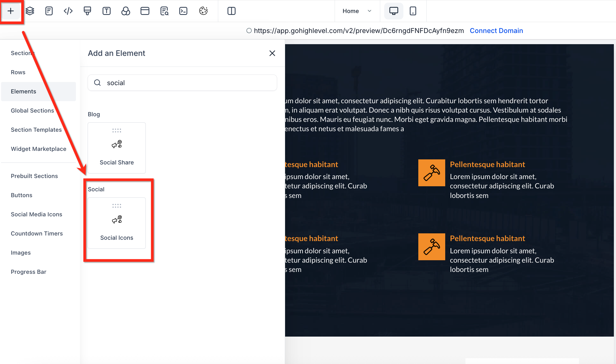Click the Connect Domain link
The height and width of the screenshot is (364, 616).
pyautogui.click(x=496, y=31)
